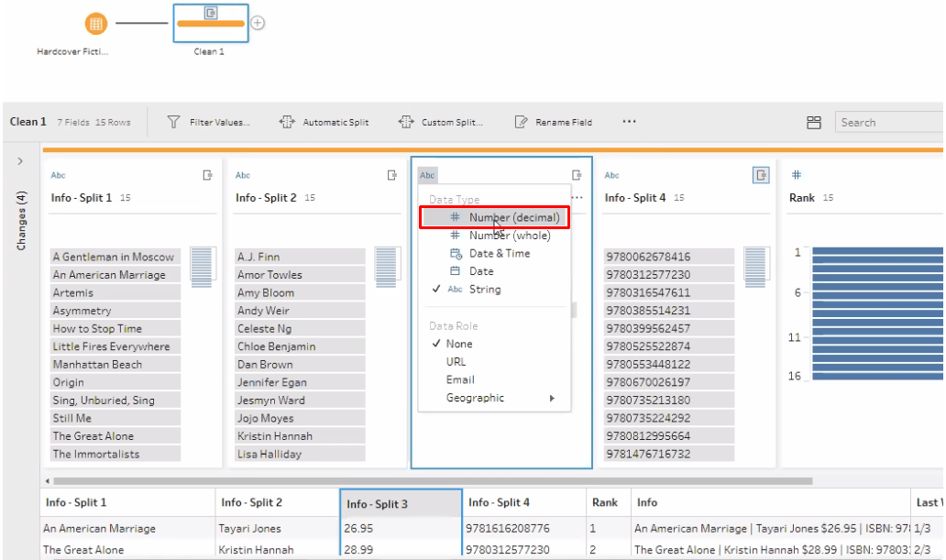Click Info - Split 4 value distribution thumbnail
Viewport: 946px width, 560px height.
click(756, 268)
